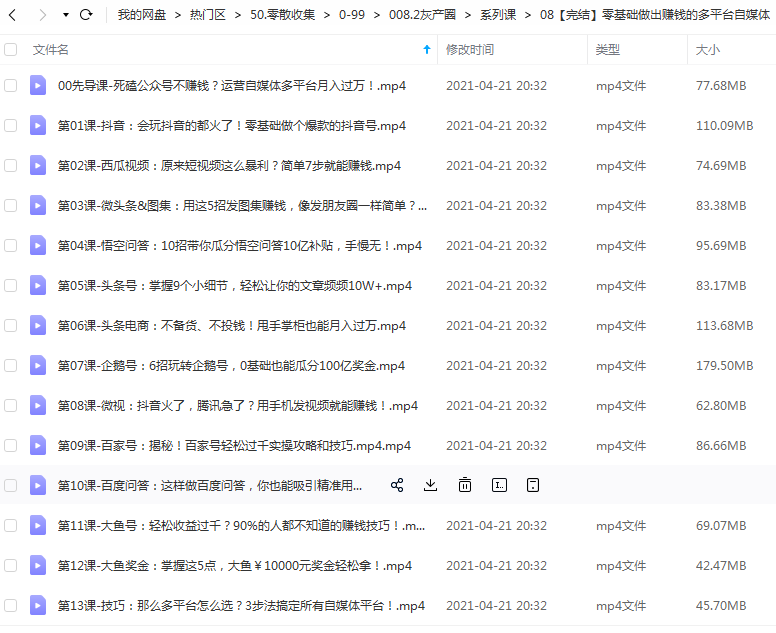This screenshot has height=633, width=776.
Task: Open 我的网盘 in the breadcrumb
Action: 142,15
